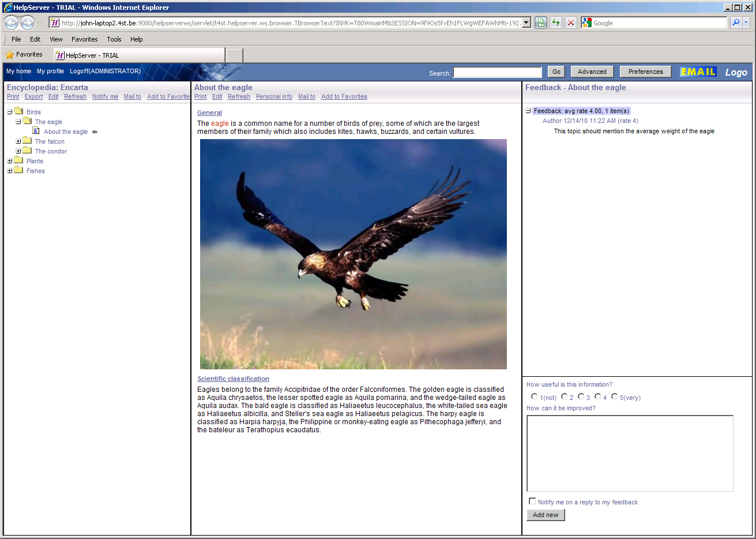Click Logoff(ADMINISTRATOR) link
Screen dimensions: 756x539
(105, 71)
